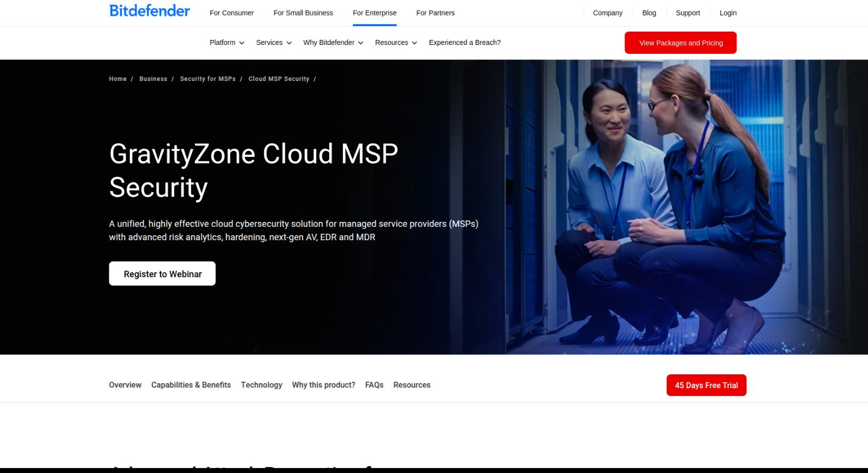Click Register to Webinar
The width and height of the screenshot is (868, 473).
(162, 273)
